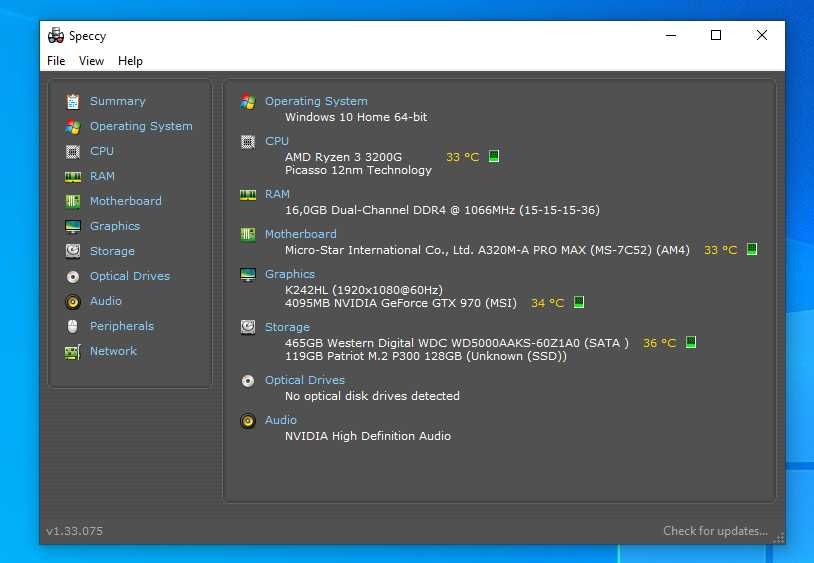Viewport: 814px width, 563px height.
Task: Click the RAM stick icon in sidebar
Action: point(73,177)
